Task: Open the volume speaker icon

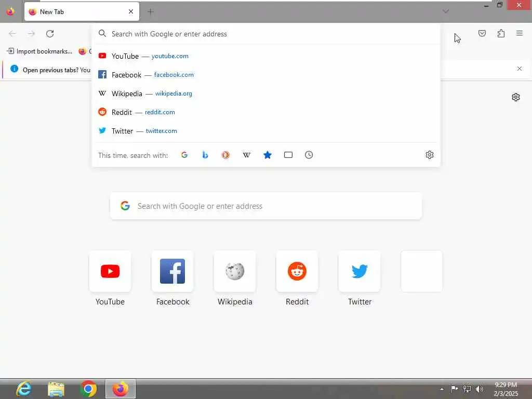Action: [480, 389]
